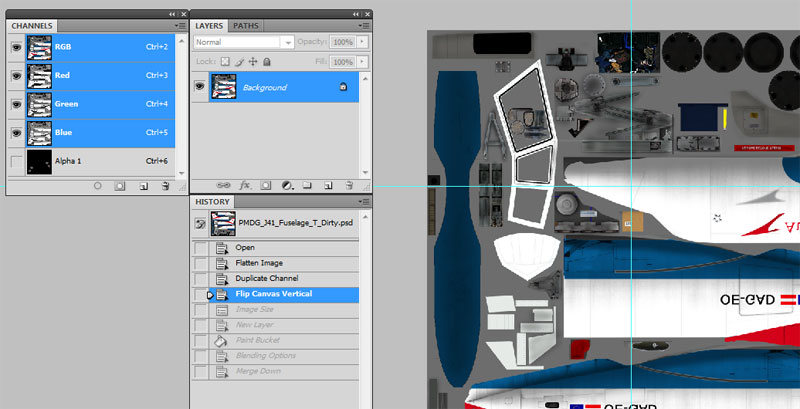Open the Layers panel flyout menu
Image resolution: width=800 pixels, height=409 pixels.
[364, 25]
